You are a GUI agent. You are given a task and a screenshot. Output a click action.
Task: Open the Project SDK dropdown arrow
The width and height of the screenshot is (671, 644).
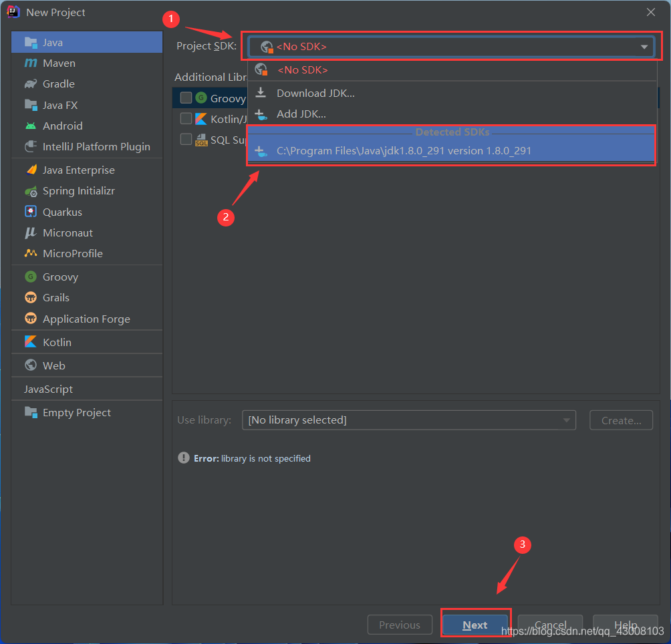(644, 47)
